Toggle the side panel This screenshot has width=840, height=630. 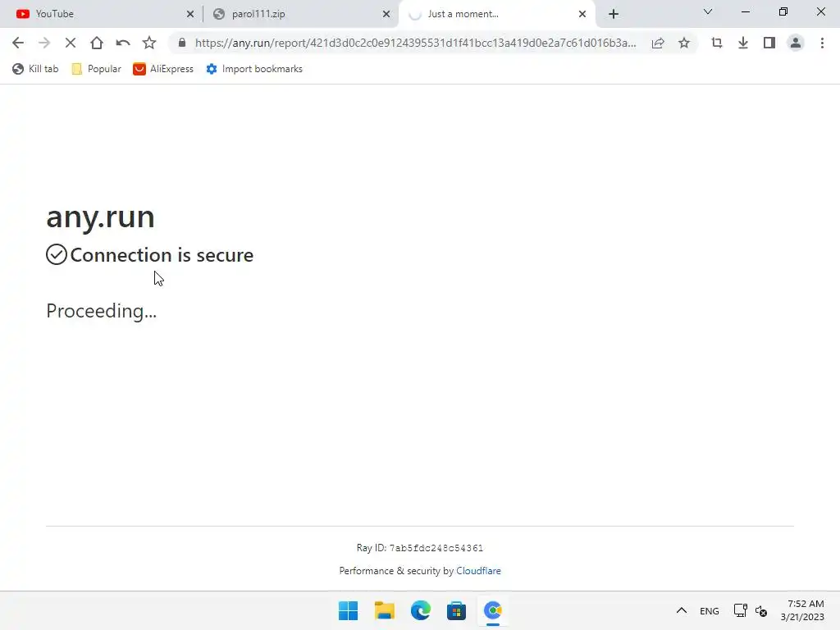tap(769, 43)
